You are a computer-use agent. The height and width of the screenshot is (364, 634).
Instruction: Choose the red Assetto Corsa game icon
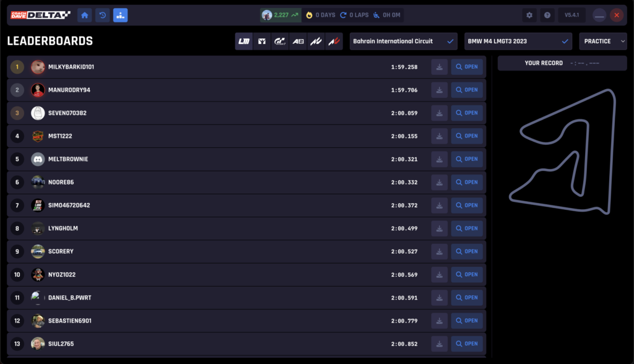coord(334,41)
